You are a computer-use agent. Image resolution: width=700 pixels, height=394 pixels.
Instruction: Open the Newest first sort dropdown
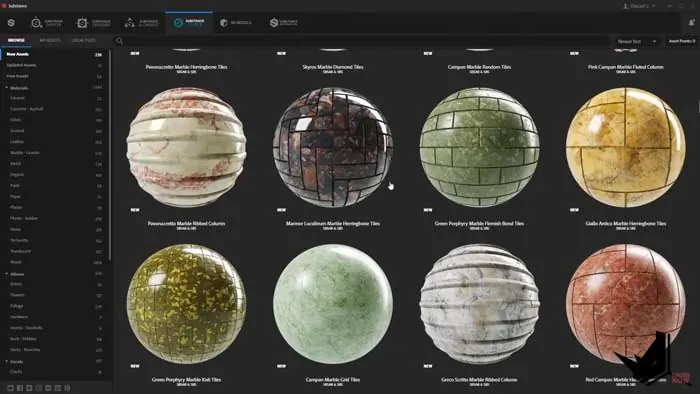(x=637, y=41)
